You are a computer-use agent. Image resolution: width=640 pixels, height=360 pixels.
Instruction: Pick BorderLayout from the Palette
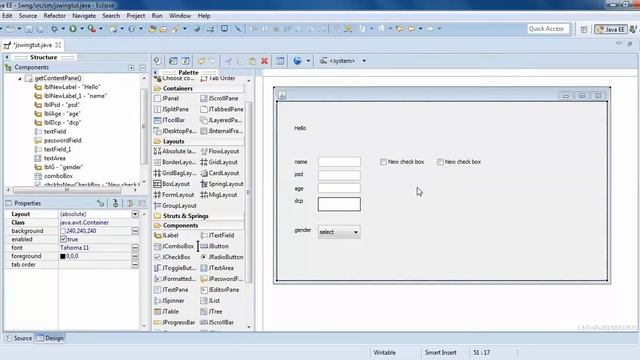coord(175,162)
